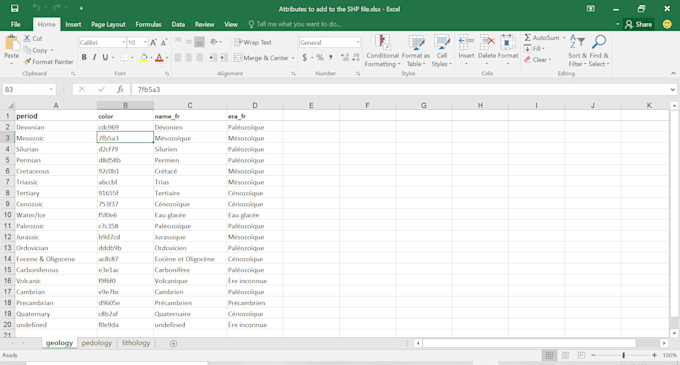Viewport: 680px width, 365px height.
Task: Click Increase Decimal icon
Action: 345,57
